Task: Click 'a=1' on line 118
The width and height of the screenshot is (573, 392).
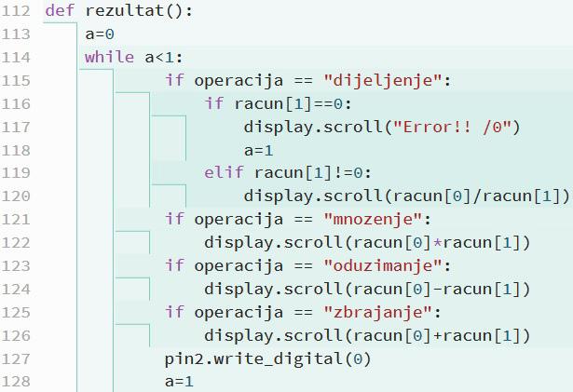Action: coord(259,150)
